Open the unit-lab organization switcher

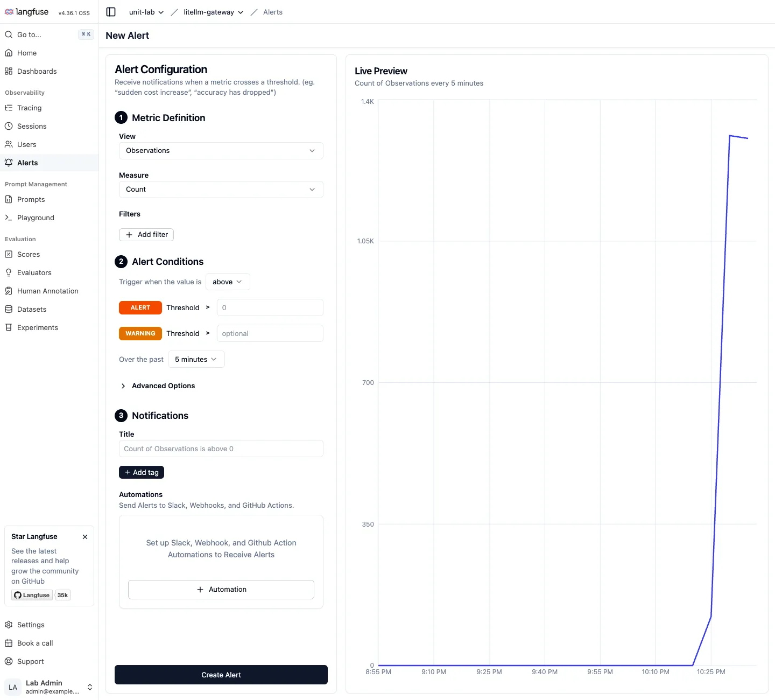[146, 12]
